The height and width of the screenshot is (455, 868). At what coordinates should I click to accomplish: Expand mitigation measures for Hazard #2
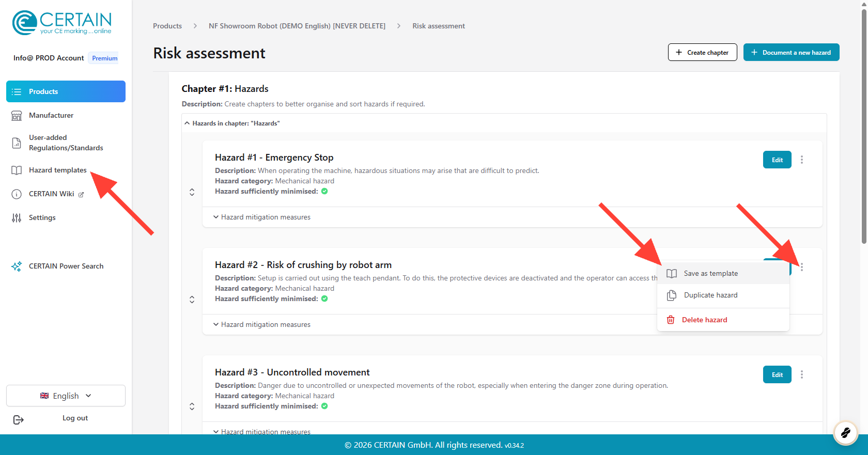point(262,324)
